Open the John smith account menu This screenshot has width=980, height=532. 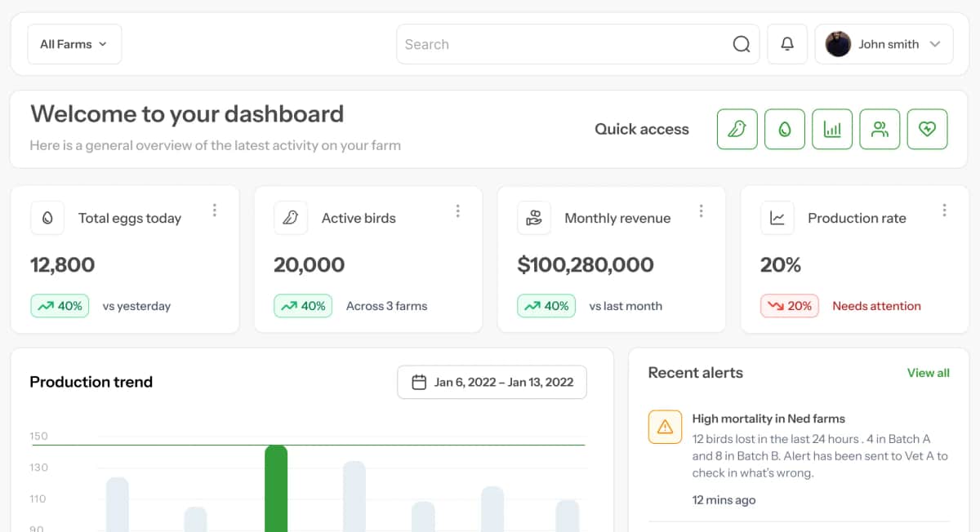coord(884,44)
